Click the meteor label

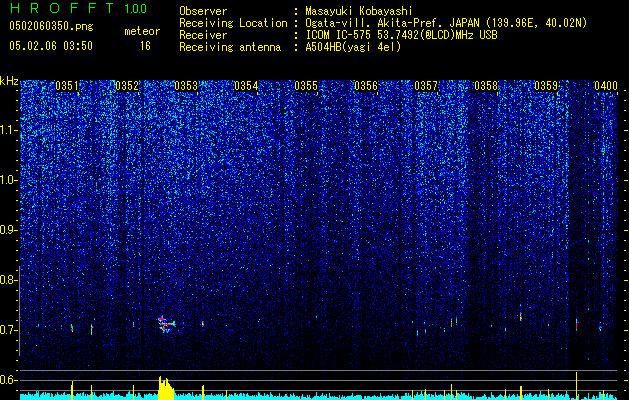142,31
